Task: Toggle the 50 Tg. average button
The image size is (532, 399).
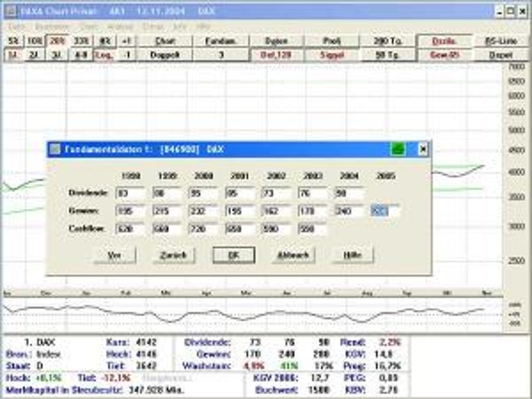Action: coord(387,55)
